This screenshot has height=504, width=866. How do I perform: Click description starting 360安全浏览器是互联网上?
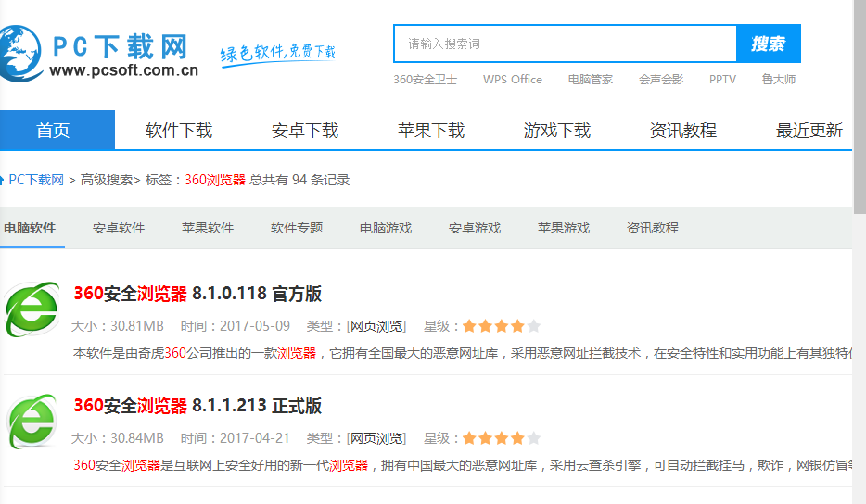pyautogui.click(x=463, y=465)
